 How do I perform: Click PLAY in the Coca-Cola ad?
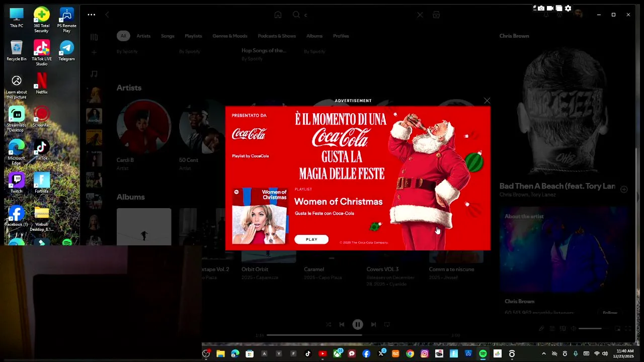pyautogui.click(x=311, y=239)
